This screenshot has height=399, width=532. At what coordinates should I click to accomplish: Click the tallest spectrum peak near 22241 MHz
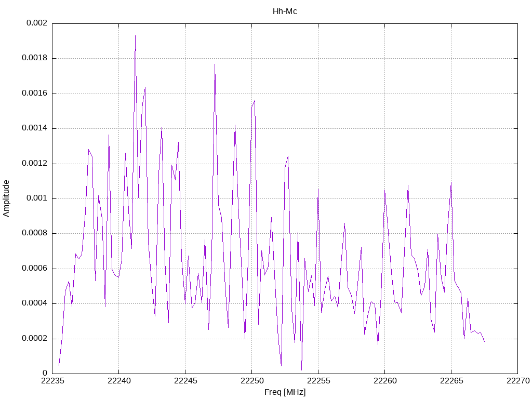[x=136, y=36]
